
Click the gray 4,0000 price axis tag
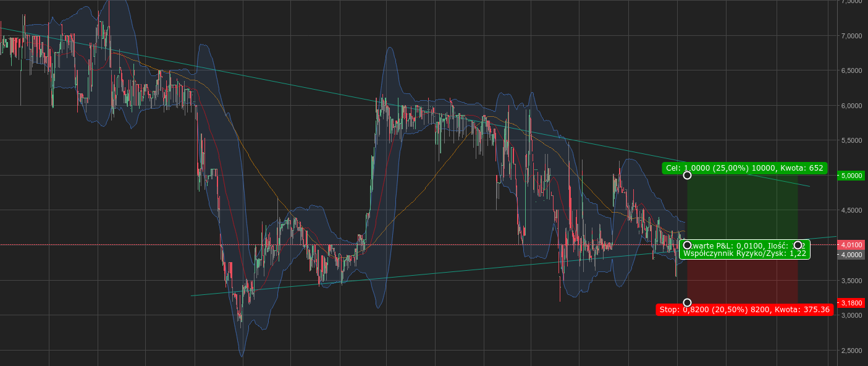(x=852, y=255)
